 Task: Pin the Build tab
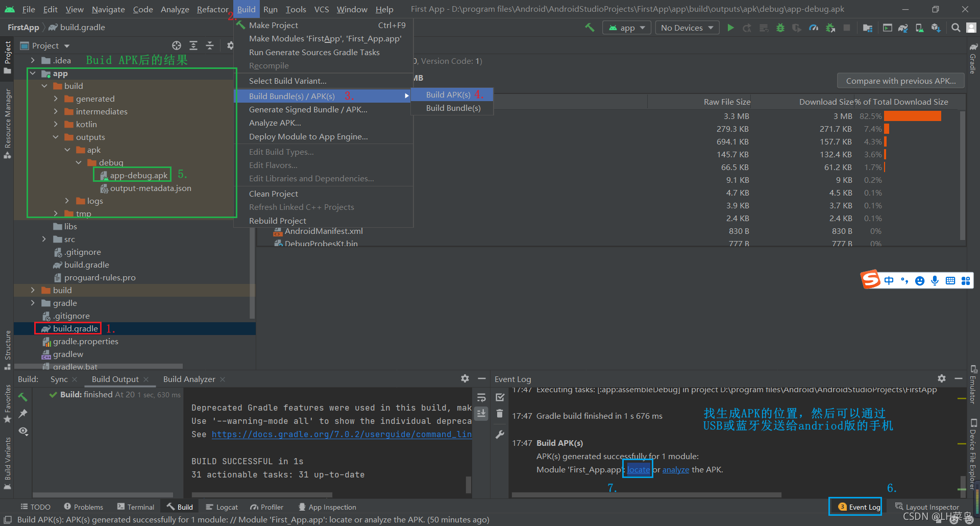[23, 414]
